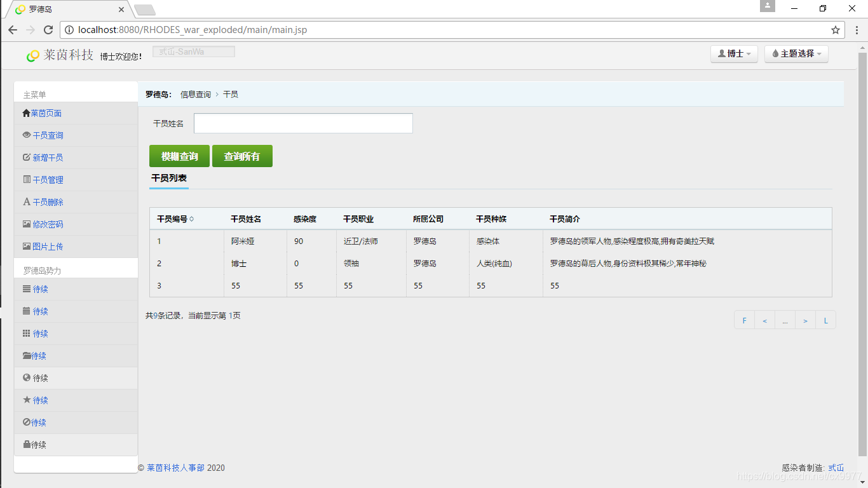Click the lock icon in the sidebar
This screenshot has height=488, width=868.
[26, 445]
